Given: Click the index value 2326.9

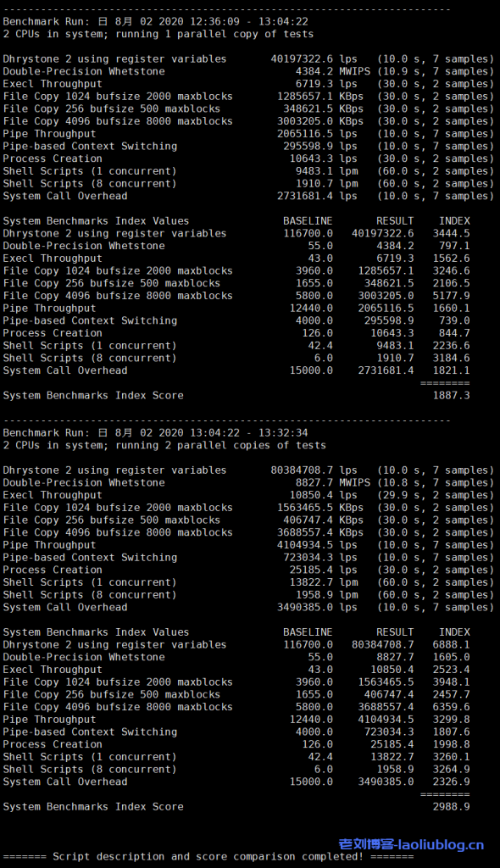Looking at the screenshot, I should coord(452,782).
